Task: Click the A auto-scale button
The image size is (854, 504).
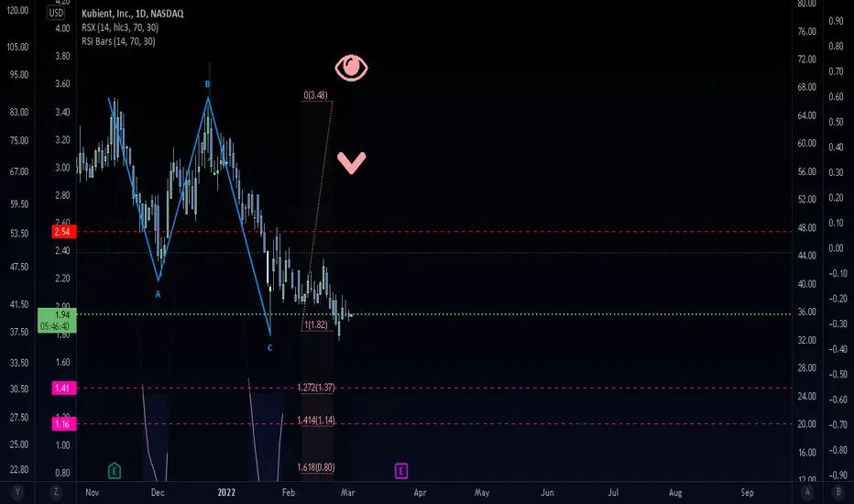Action: 807,492
